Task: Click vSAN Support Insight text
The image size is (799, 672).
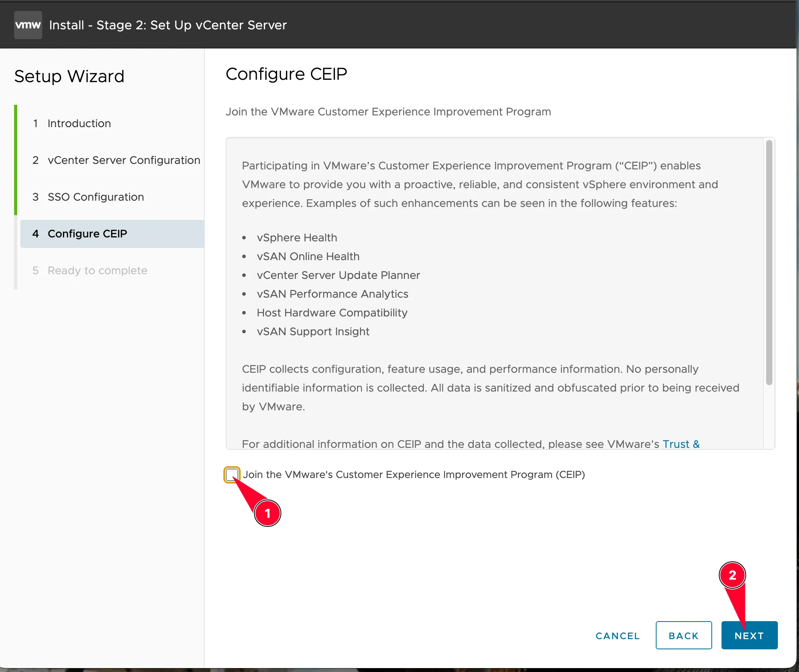Action: pos(313,331)
